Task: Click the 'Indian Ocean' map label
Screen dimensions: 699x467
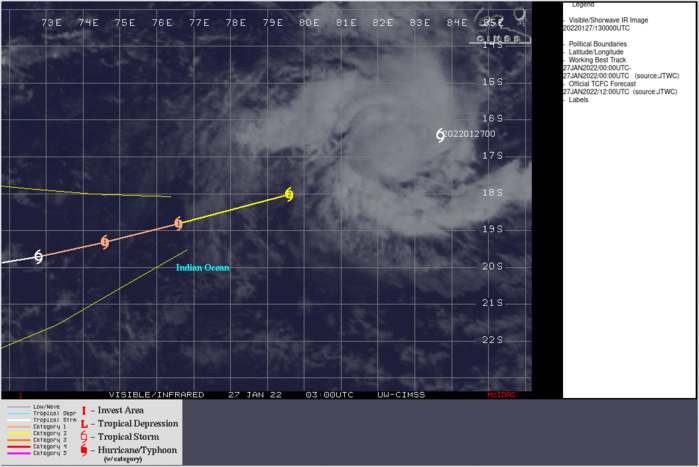Action: (x=203, y=268)
